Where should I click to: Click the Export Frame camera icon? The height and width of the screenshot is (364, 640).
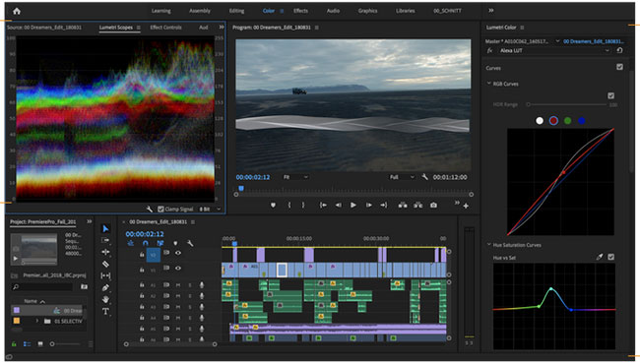click(x=433, y=205)
